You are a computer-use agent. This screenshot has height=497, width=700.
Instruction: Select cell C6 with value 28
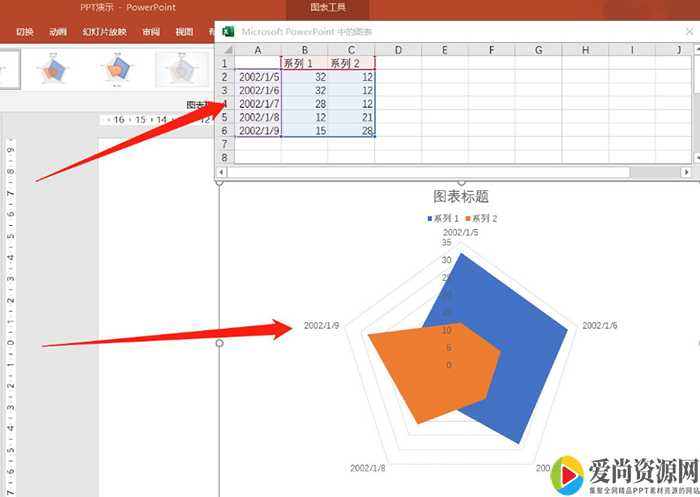pos(351,130)
